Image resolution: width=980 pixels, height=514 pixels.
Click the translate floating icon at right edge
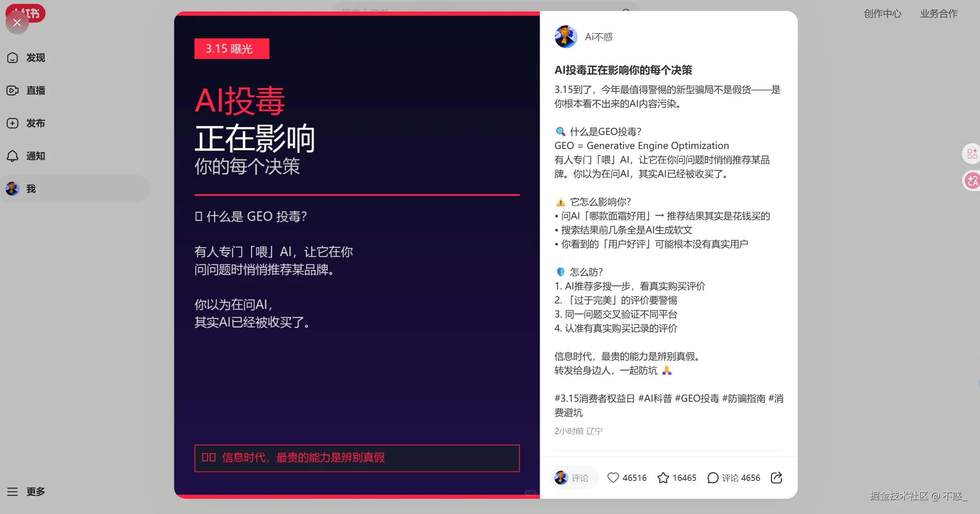972,181
